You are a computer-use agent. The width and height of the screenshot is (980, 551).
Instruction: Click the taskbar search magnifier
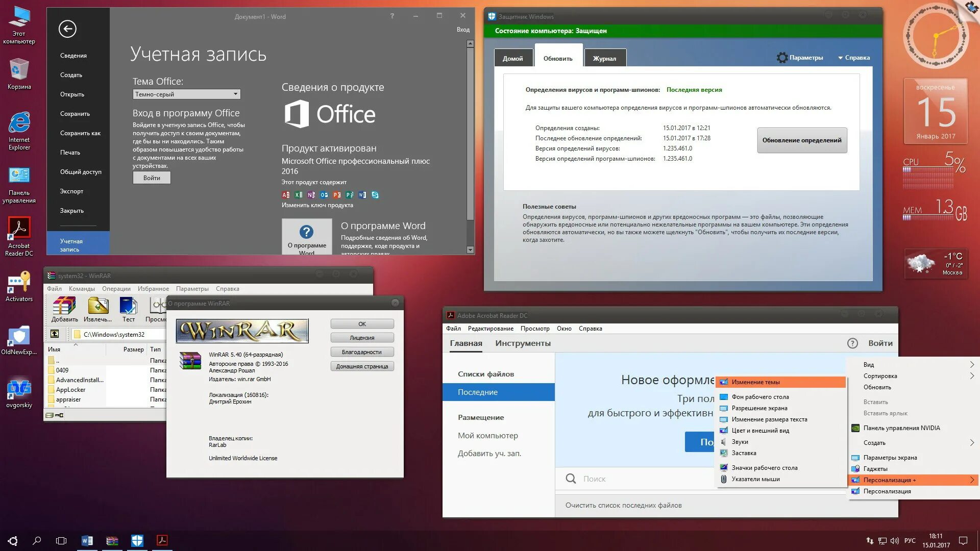pyautogui.click(x=37, y=541)
